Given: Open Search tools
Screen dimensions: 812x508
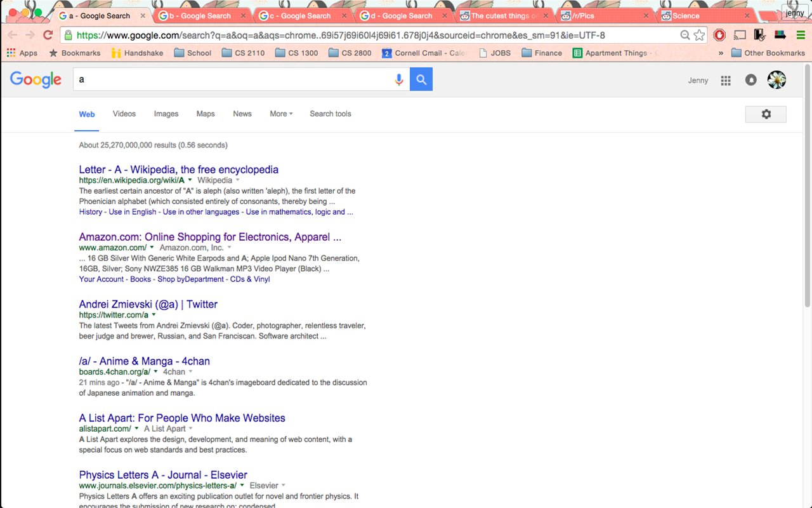Looking at the screenshot, I should point(331,114).
